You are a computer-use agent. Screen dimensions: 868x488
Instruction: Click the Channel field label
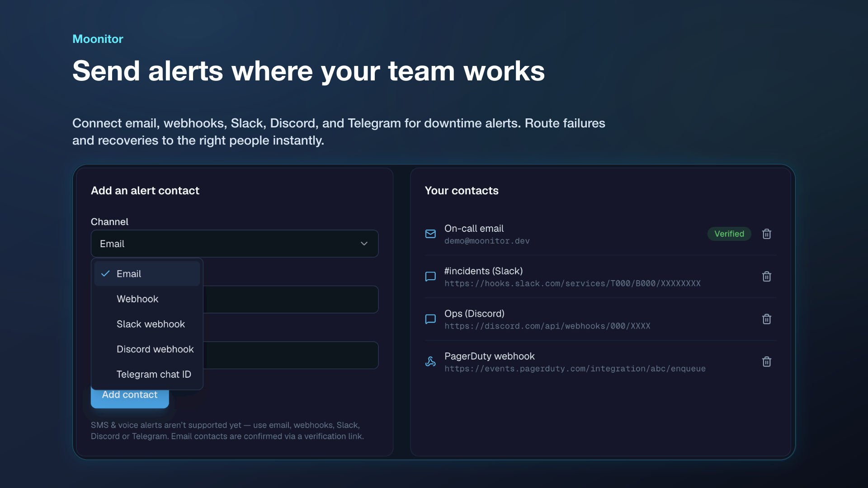pyautogui.click(x=109, y=222)
